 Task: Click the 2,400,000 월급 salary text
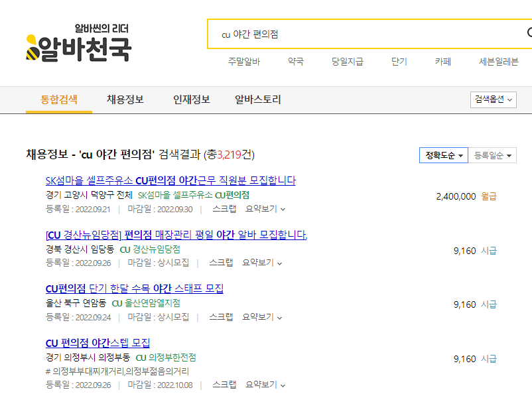[466, 196]
